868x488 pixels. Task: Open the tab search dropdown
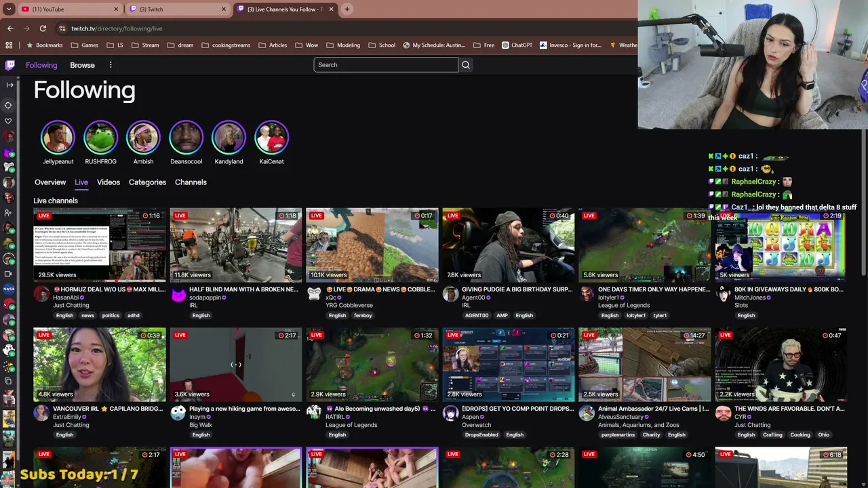(9, 9)
